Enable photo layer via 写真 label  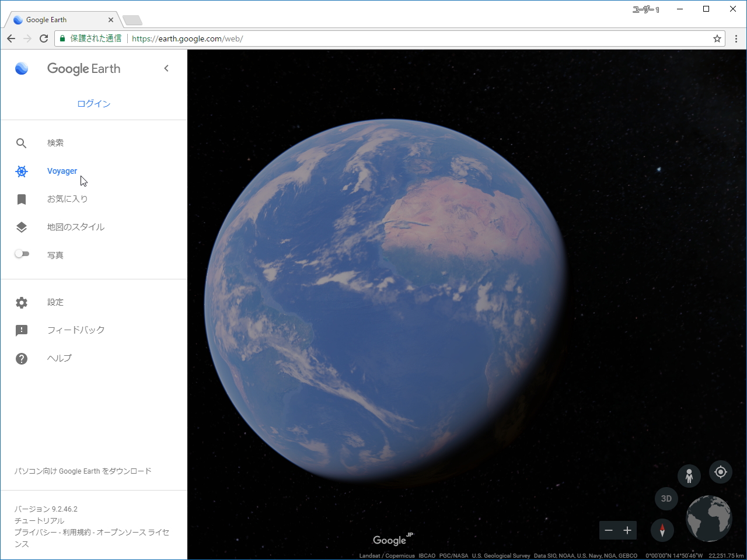(x=55, y=254)
